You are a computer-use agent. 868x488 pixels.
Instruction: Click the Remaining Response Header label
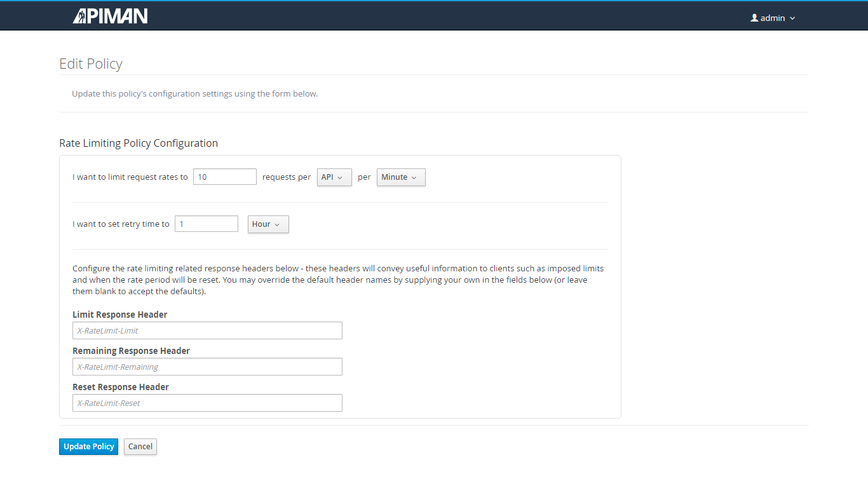(x=131, y=351)
